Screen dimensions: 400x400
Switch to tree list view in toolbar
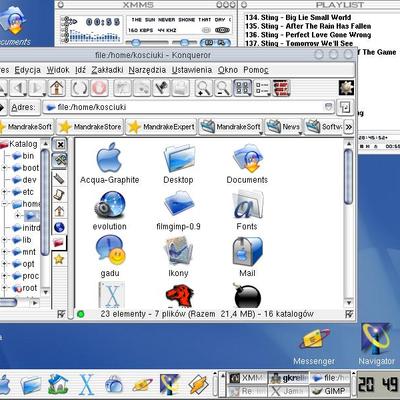[x=262, y=88]
